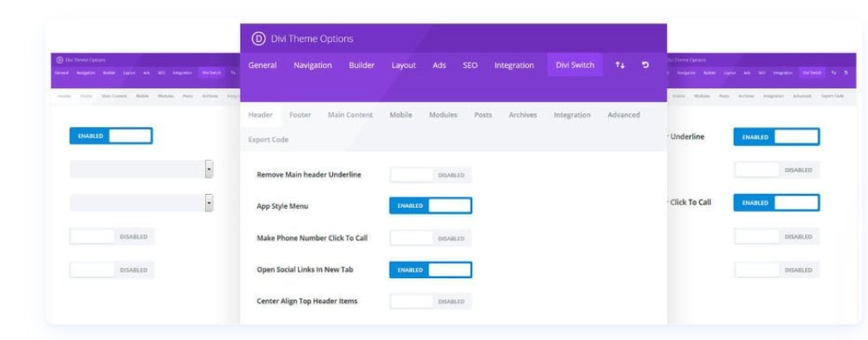Click 'Center Align Top Header Items' label
The width and height of the screenshot is (868, 340).
(x=307, y=301)
